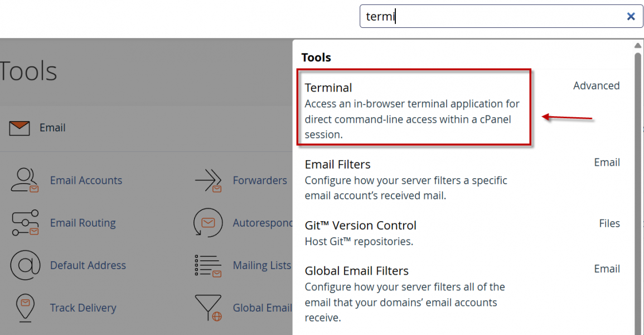Select the Track Delivery pin icon
Image resolution: width=644 pixels, height=335 pixels.
point(25,308)
